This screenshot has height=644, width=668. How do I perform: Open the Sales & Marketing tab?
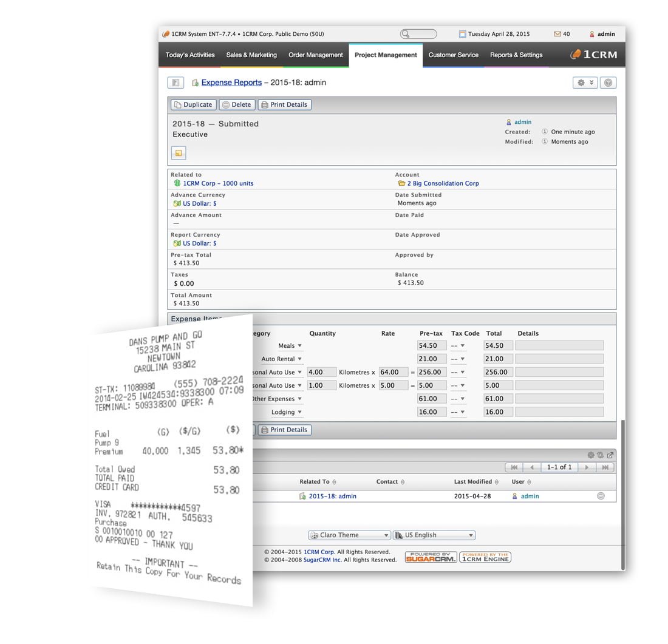pyautogui.click(x=251, y=55)
